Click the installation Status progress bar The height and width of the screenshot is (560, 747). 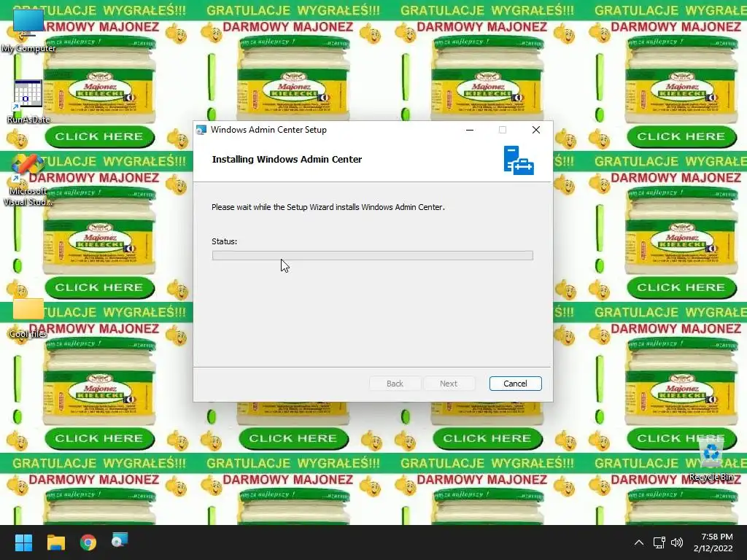pyautogui.click(x=373, y=256)
